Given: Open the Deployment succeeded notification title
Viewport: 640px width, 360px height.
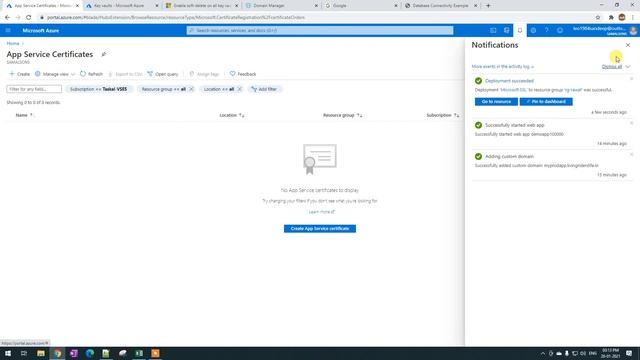Looking at the screenshot, I should pos(509,81).
